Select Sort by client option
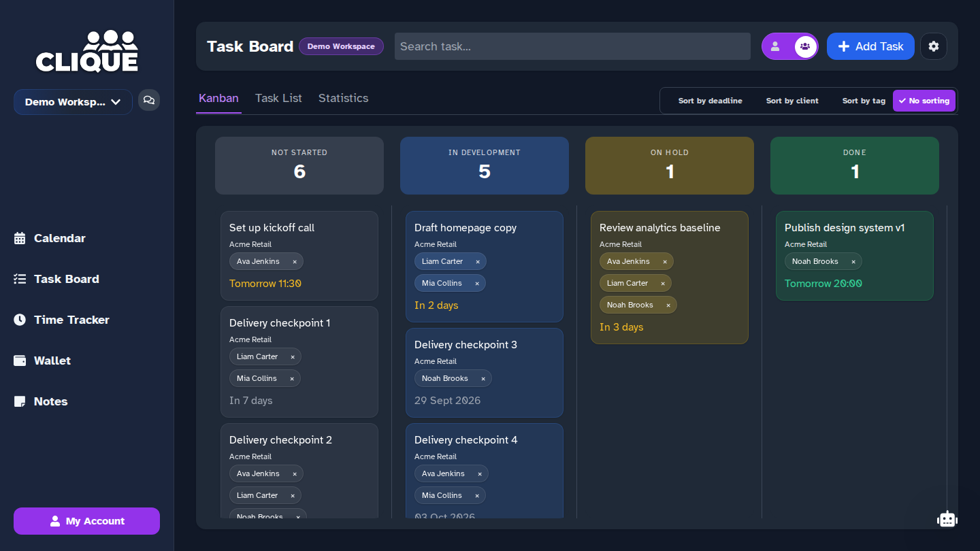 792,101
